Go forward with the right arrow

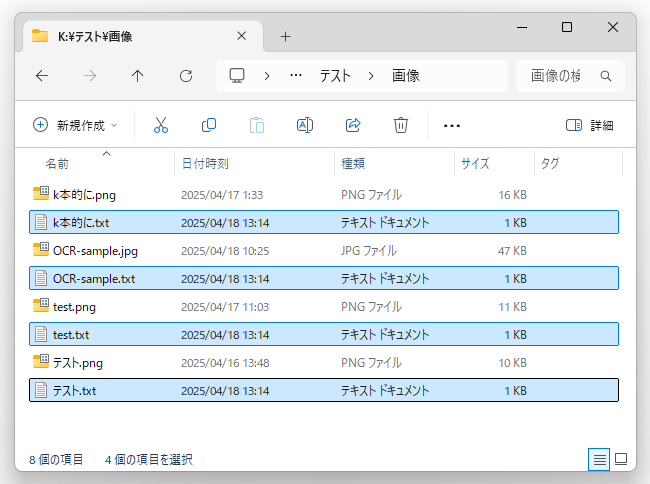click(90, 76)
